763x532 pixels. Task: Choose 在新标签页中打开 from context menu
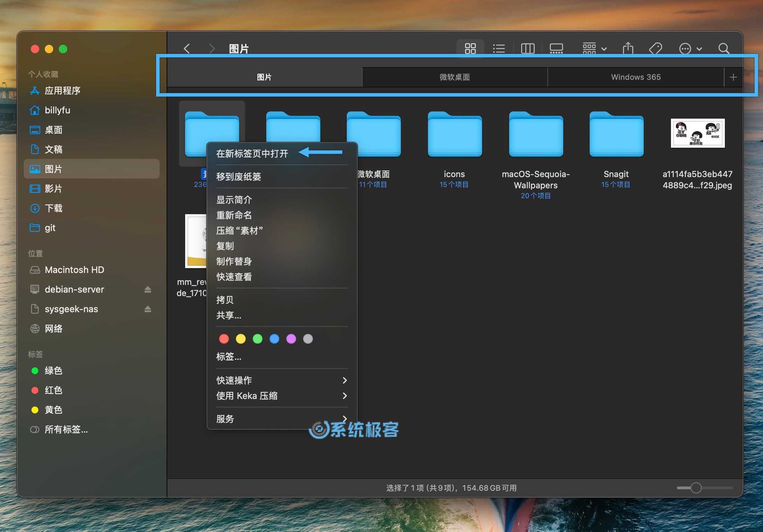(282, 153)
